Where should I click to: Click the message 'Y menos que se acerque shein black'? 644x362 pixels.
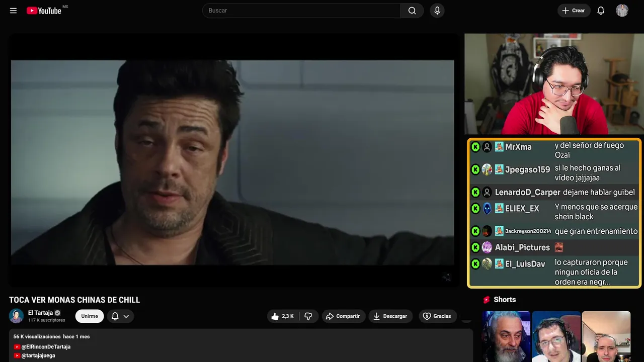point(596,212)
